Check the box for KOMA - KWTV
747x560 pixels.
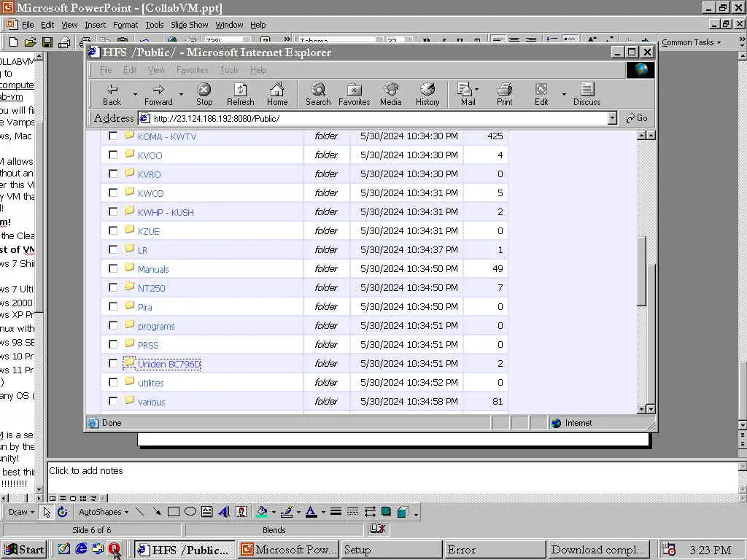[x=113, y=136]
